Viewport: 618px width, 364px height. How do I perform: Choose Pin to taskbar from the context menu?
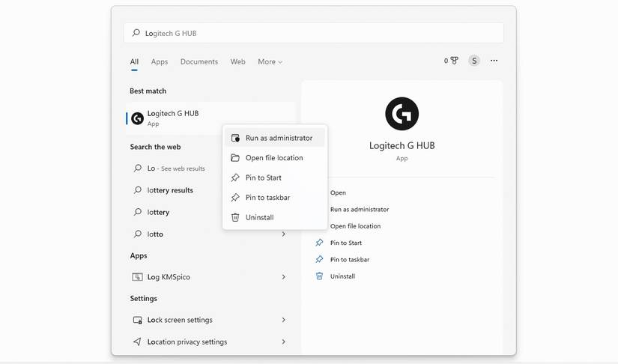click(267, 198)
